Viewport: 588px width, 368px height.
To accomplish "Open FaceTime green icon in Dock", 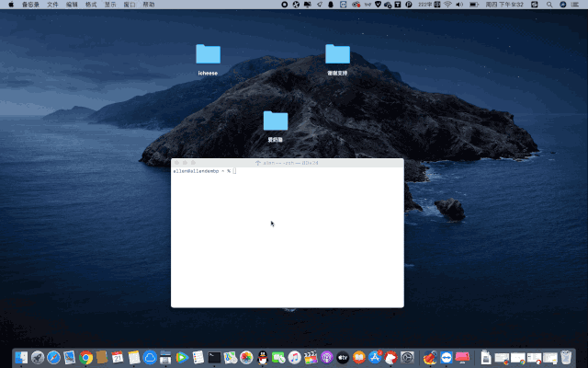I will click(278, 358).
